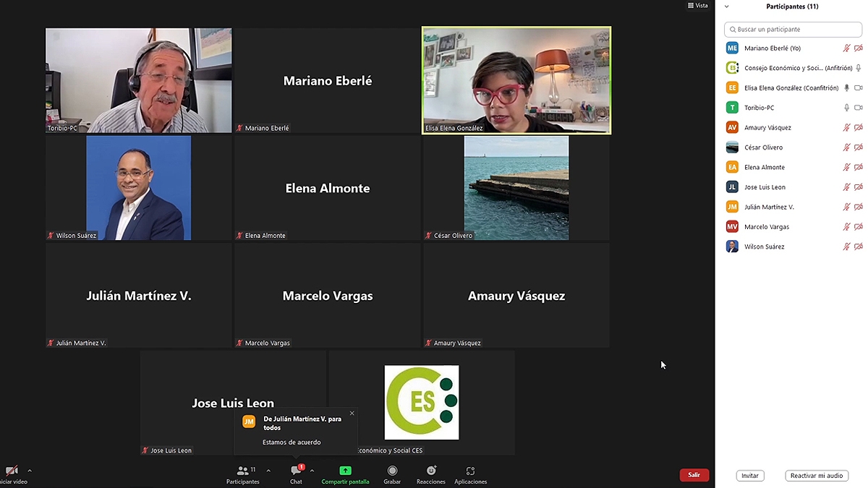This screenshot has width=868, height=488.
Task: Open the Reacciones emoji icon
Action: 431,471
